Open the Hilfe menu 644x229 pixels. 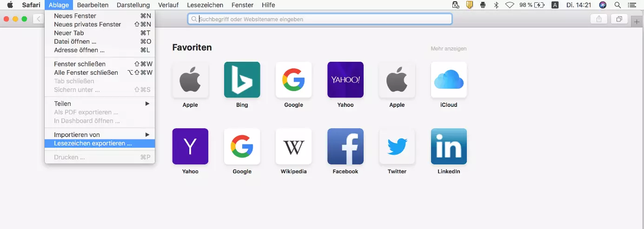[x=268, y=5]
